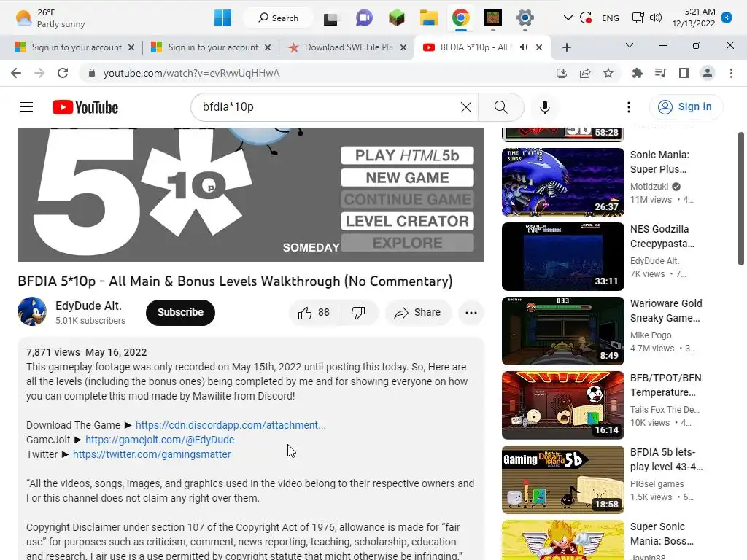Select the BFDIA 5*10p YouTube tab
Screen dimensions: 747x560
point(482,47)
